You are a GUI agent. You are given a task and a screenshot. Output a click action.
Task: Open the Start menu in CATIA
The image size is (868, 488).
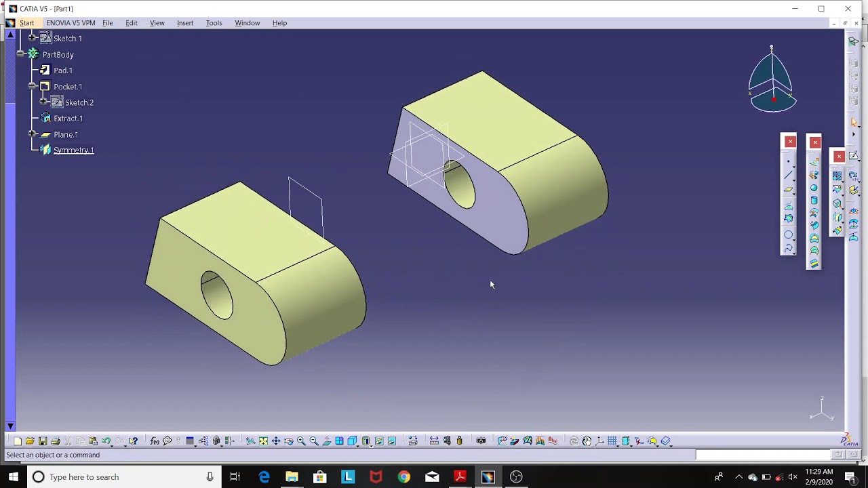coord(26,23)
